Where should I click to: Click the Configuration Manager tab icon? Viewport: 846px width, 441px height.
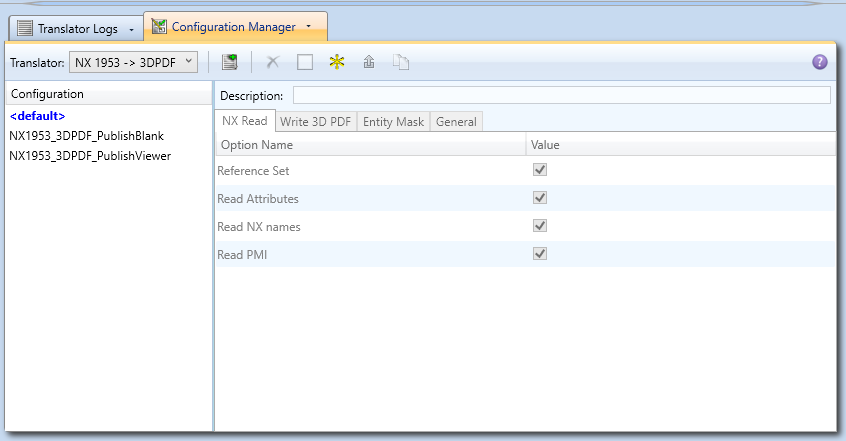159,26
